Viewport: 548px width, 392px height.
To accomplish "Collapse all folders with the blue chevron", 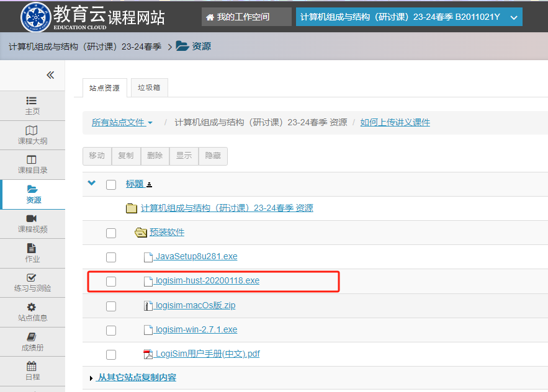I will 92,183.
